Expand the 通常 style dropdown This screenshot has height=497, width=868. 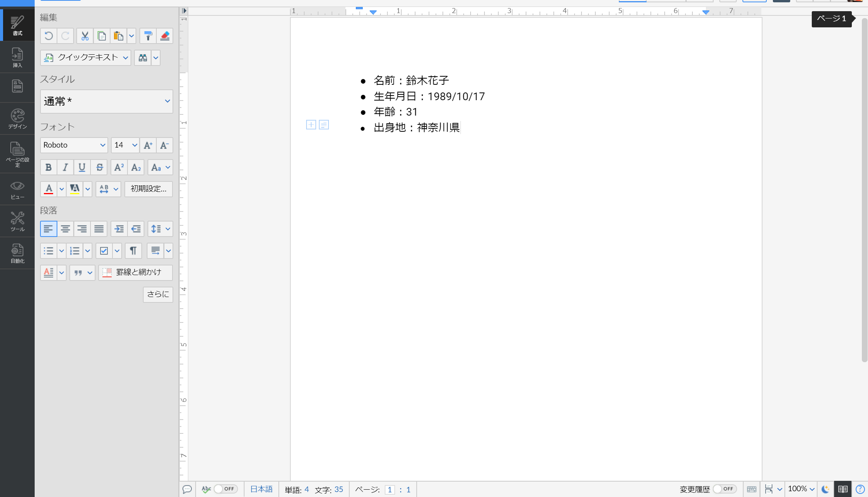coord(106,101)
